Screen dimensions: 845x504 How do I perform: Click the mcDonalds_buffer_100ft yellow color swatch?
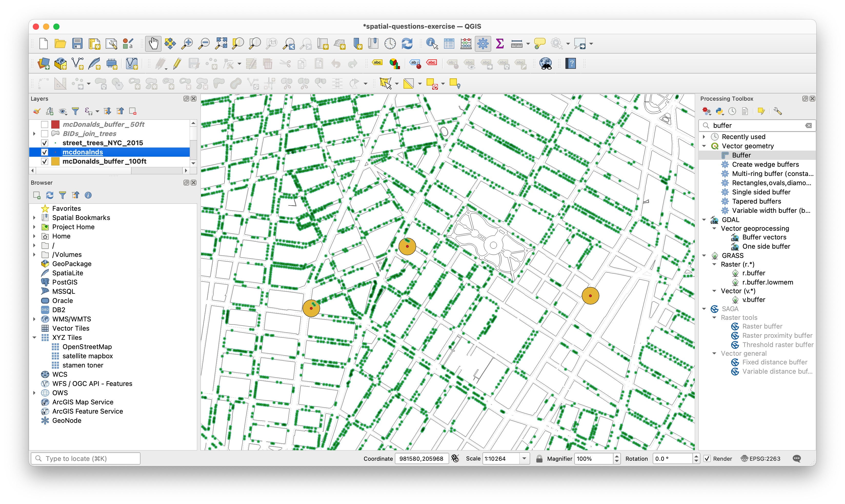click(x=55, y=161)
